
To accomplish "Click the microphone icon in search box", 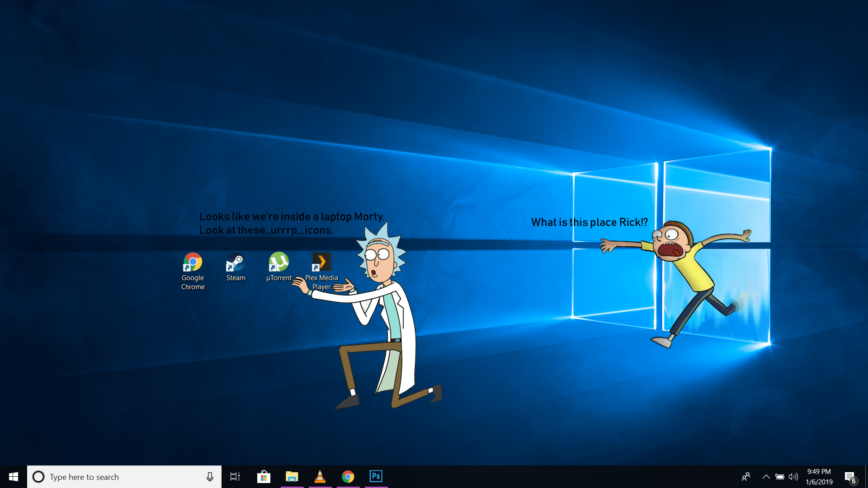I will 210,477.
